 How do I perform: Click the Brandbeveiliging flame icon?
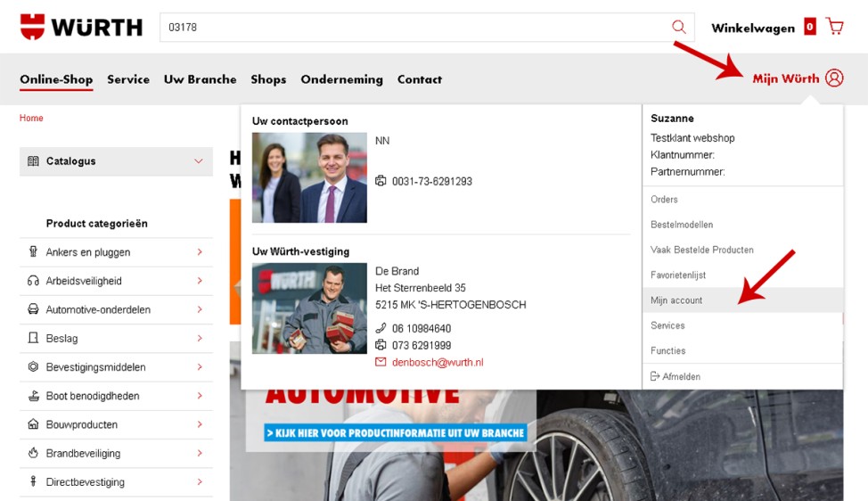33,453
